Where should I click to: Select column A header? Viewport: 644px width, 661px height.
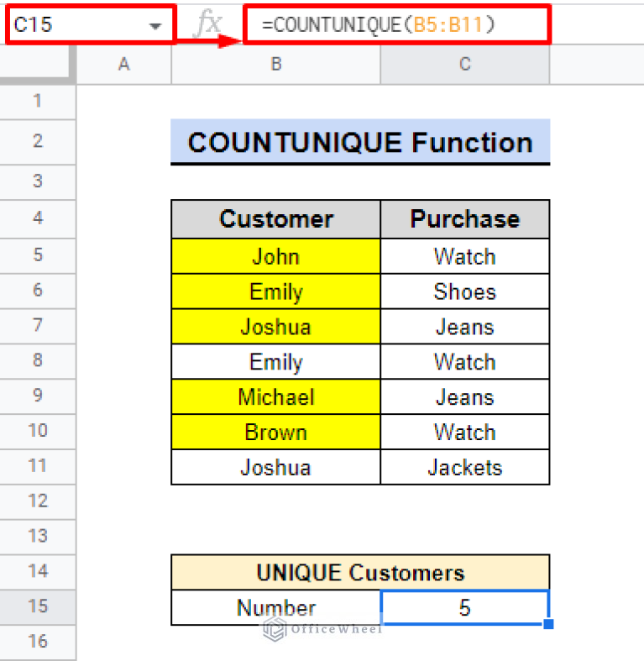click(x=124, y=65)
